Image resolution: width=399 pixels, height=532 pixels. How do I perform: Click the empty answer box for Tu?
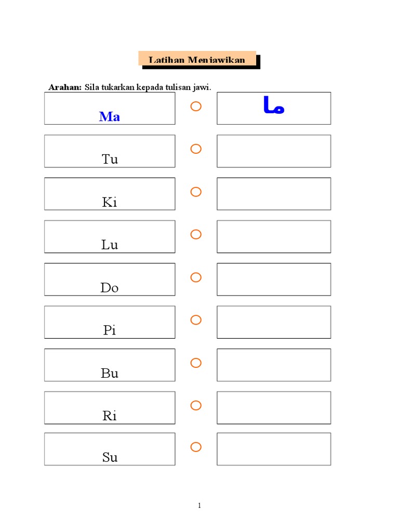click(274, 151)
